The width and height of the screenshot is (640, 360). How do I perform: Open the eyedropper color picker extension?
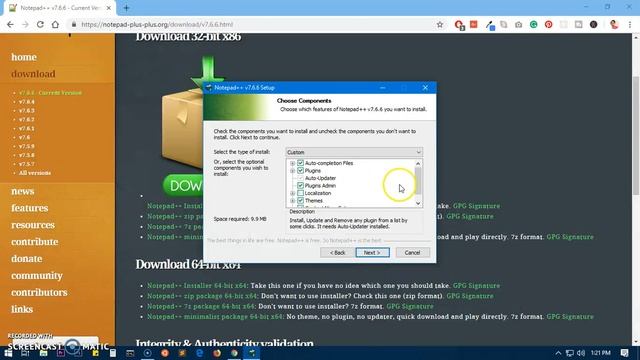pos(490,25)
